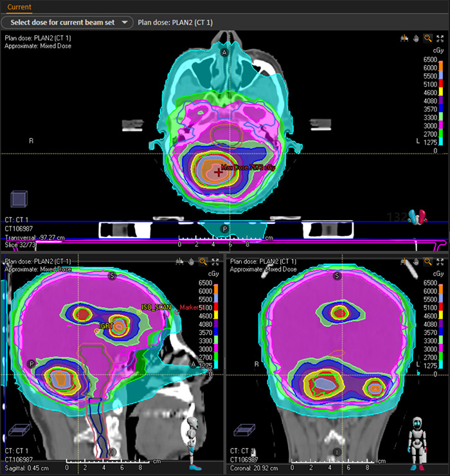Click the 5100 cGy red swatch in sagittal legend

click(x=217, y=298)
